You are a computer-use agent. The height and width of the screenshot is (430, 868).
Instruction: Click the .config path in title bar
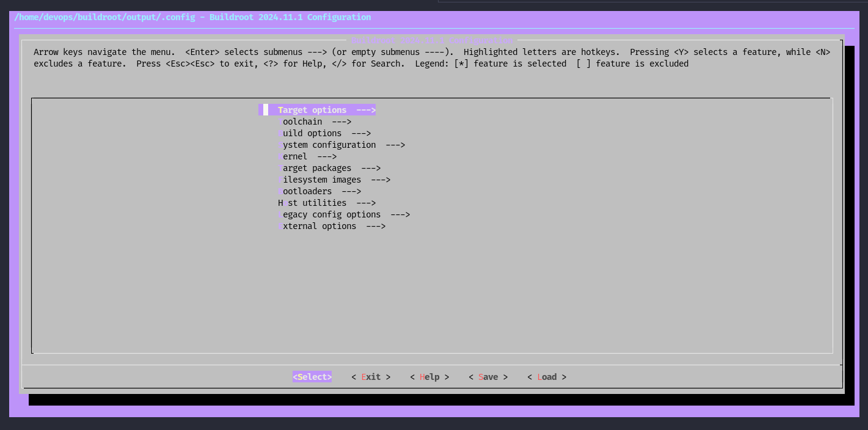click(104, 17)
